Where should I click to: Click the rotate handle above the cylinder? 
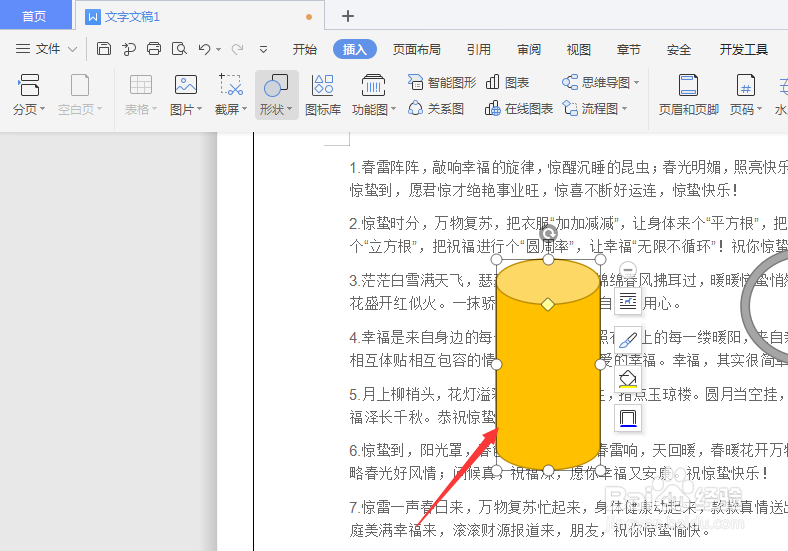pyautogui.click(x=548, y=233)
